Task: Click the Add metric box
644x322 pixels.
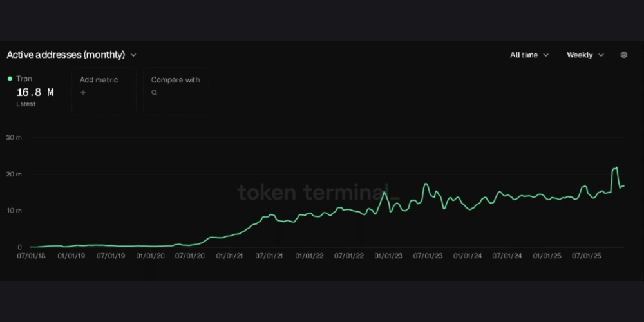Action: click(x=103, y=91)
